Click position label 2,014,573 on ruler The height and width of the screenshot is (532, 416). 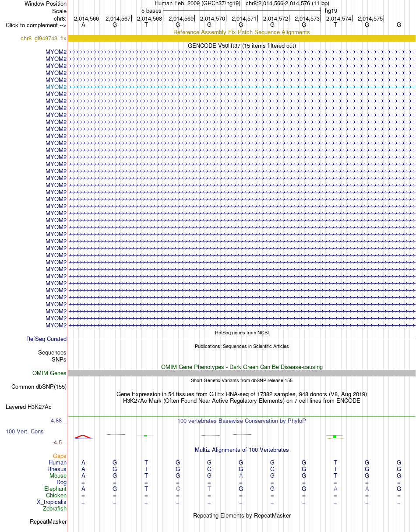[307, 18]
